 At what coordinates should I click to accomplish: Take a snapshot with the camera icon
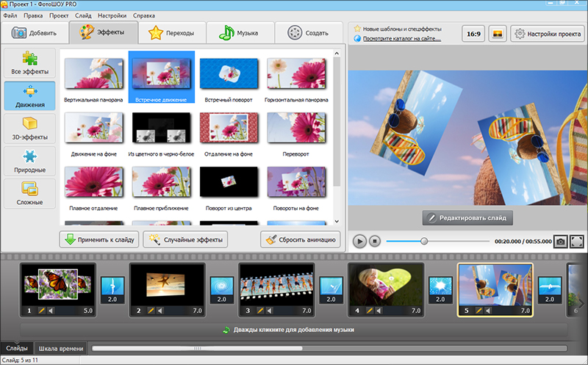coord(560,242)
